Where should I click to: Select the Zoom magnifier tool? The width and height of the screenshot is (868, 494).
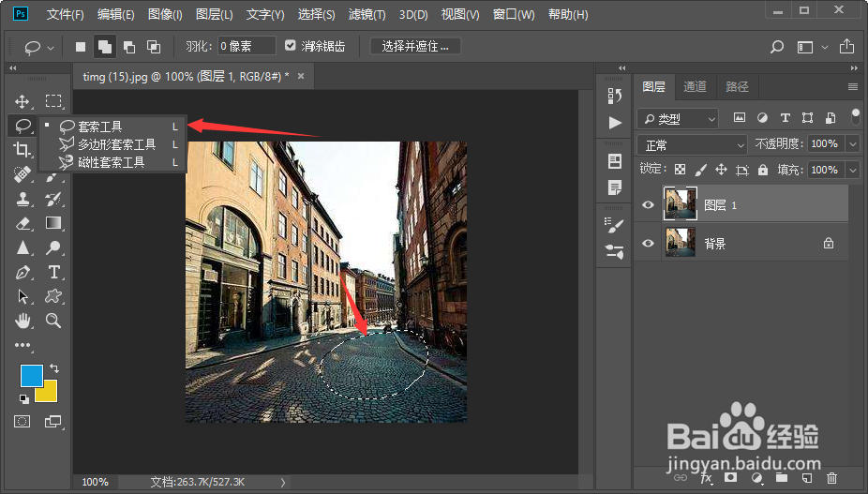53,321
